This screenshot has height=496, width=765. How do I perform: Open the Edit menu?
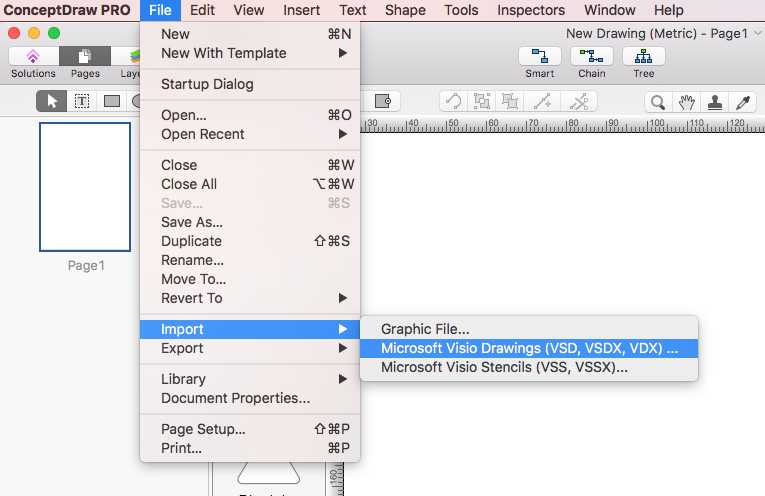202,10
